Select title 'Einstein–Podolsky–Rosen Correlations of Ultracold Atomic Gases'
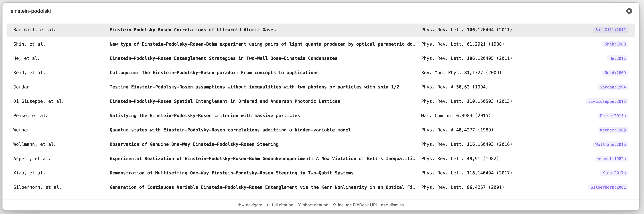 (x=193, y=30)
